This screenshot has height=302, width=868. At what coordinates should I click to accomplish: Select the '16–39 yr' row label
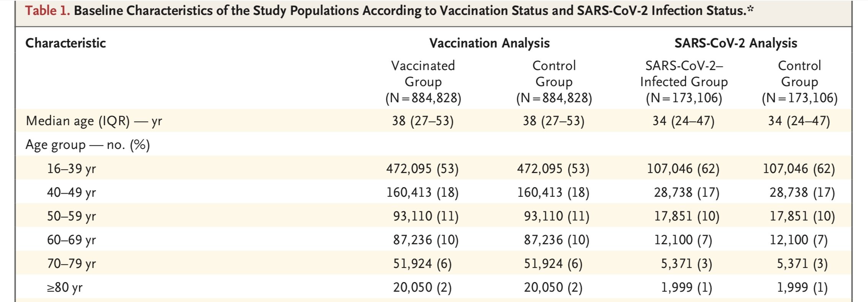point(71,168)
